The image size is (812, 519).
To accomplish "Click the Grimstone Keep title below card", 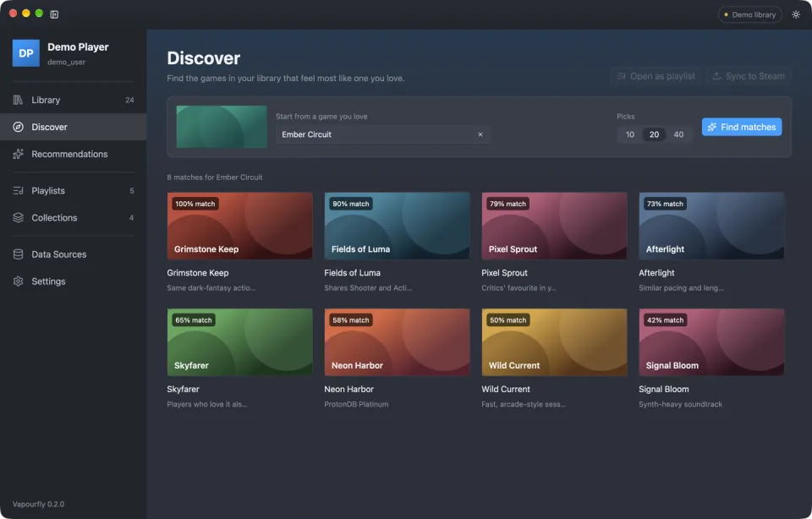I will tap(198, 273).
